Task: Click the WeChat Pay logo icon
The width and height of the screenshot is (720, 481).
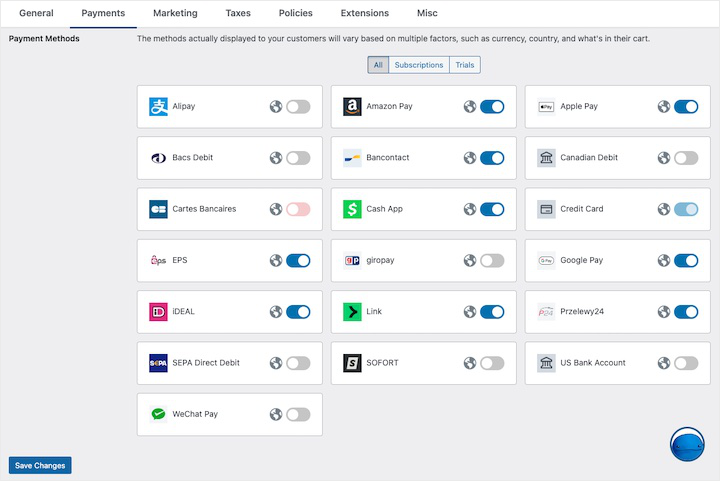Action: pos(158,414)
